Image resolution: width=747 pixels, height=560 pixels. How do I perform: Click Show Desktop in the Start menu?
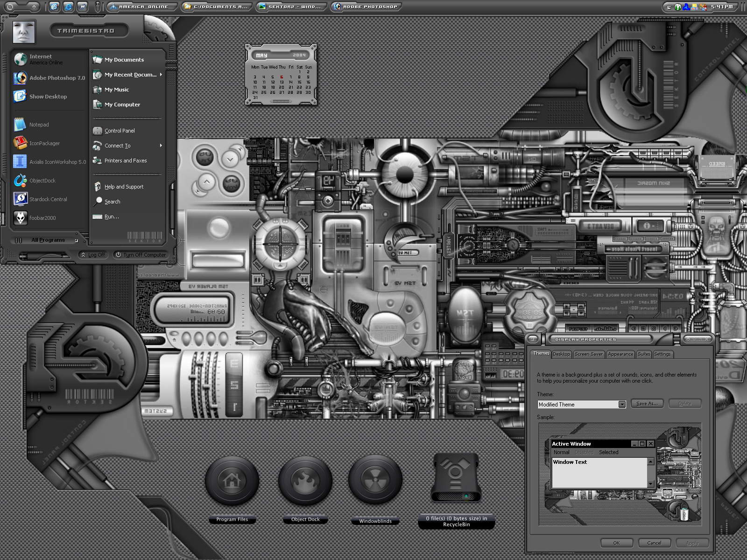click(x=49, y=97)
